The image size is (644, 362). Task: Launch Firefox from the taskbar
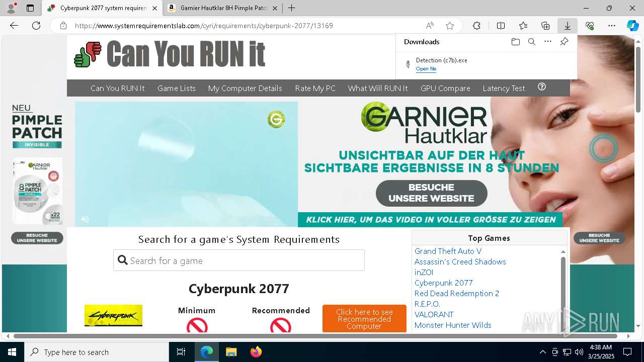[256, 352]
